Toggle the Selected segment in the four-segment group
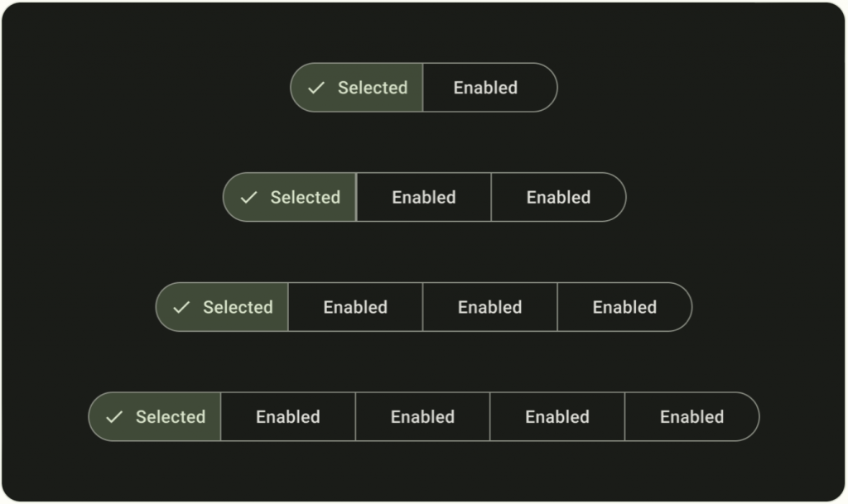848x504 pixels. pyautogui.click(x=238, y=308)
